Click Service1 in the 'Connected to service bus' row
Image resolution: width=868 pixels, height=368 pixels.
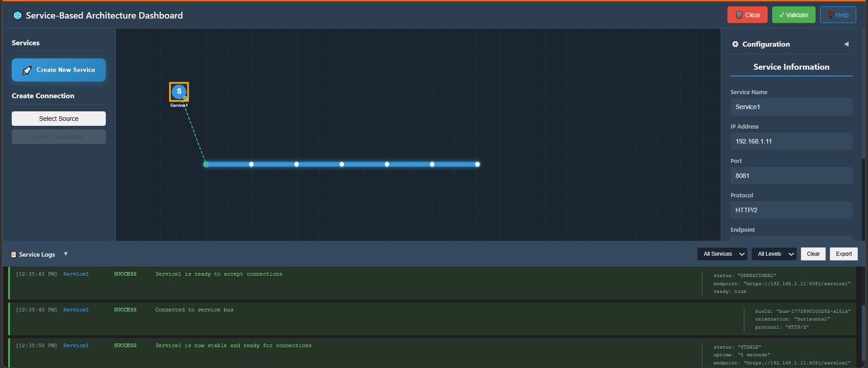[76, 310]
